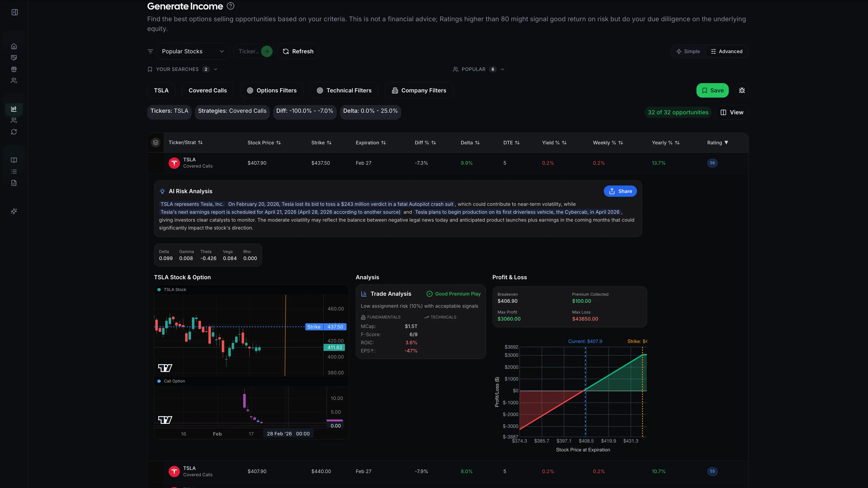Image resolution: width=868 pixels, height=488 pixels.
Task: Click the users icon below candlestick chart icon
Action: pyautogui.click(x=14, y=120)
